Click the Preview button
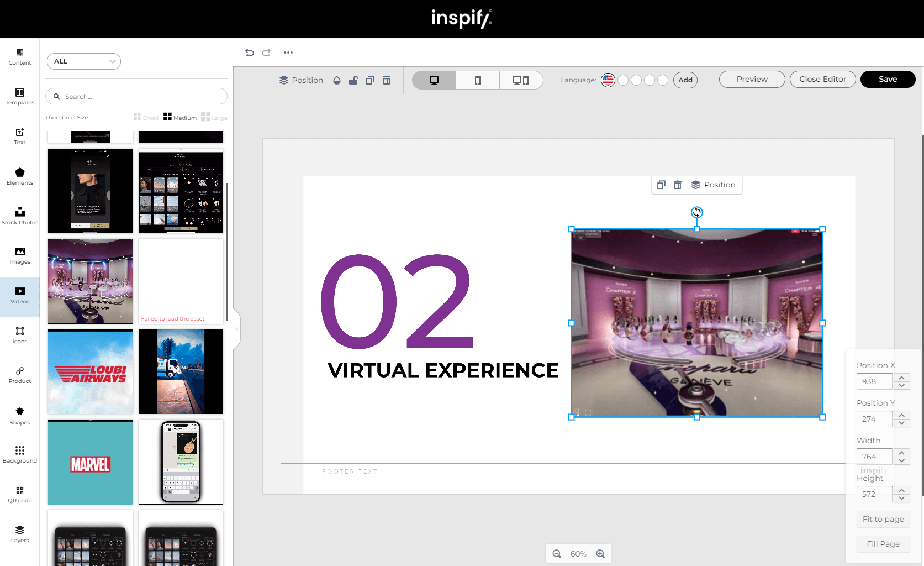Image resolution: width=924 pixels, height=566 pixels. point(752,79)
